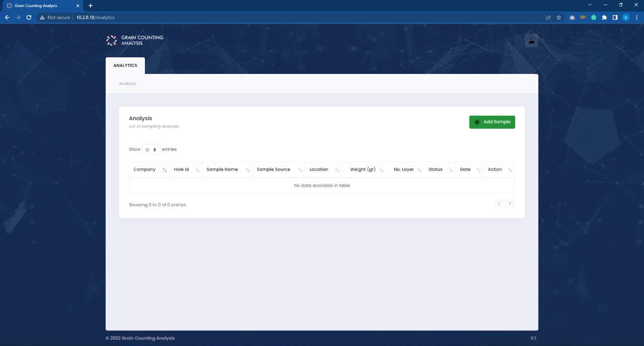Expand the tab search chevron
This screenshot has height=346, width=644.
tap(590, 5)
